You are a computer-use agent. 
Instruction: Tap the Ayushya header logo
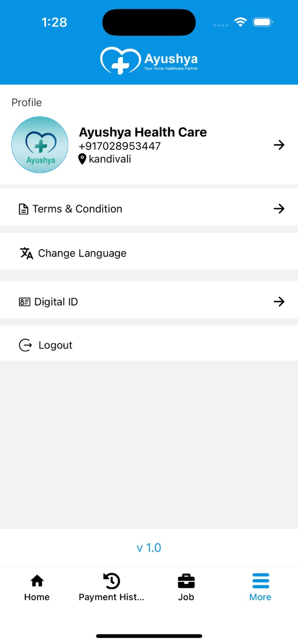pos(149,61)
